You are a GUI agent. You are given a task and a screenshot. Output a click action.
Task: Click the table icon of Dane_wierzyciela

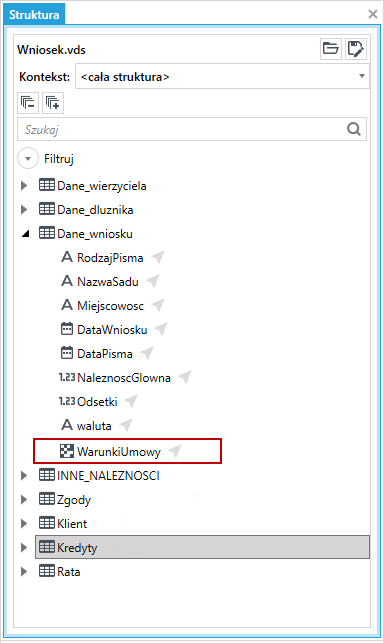[47, 185]
